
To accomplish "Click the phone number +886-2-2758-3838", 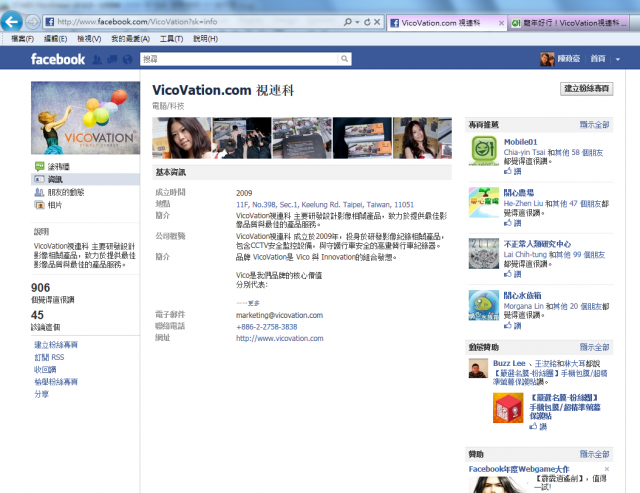I will tap(267, 327).
